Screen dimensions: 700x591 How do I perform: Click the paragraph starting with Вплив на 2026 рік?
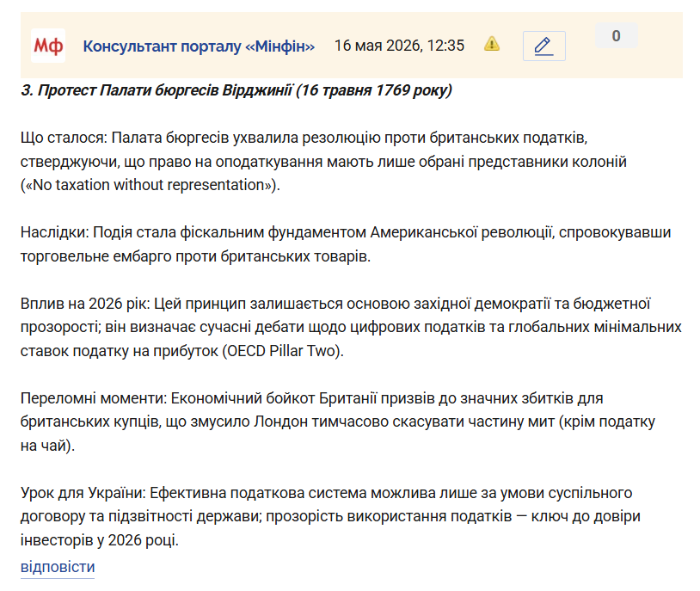(351, 328)
